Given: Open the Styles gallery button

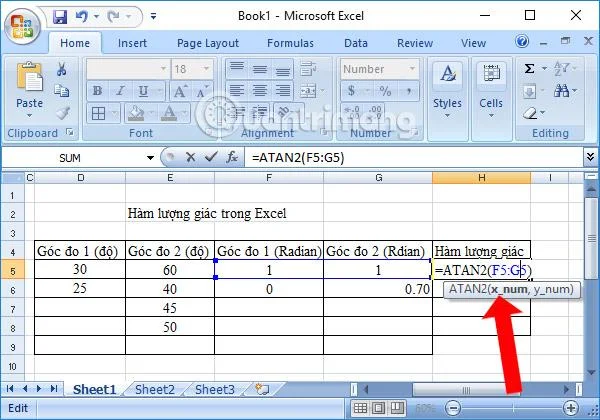Looking at the screenshot, I should pos(447,90).
